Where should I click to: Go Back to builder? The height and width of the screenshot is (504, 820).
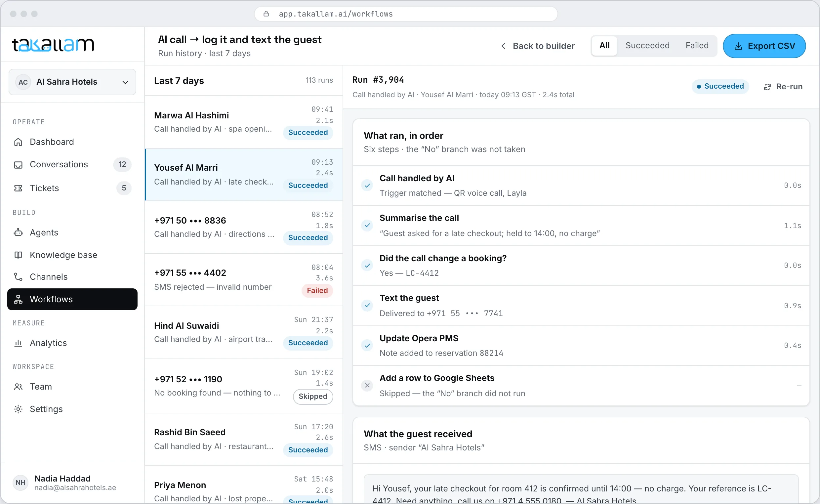tap(538, 46)
